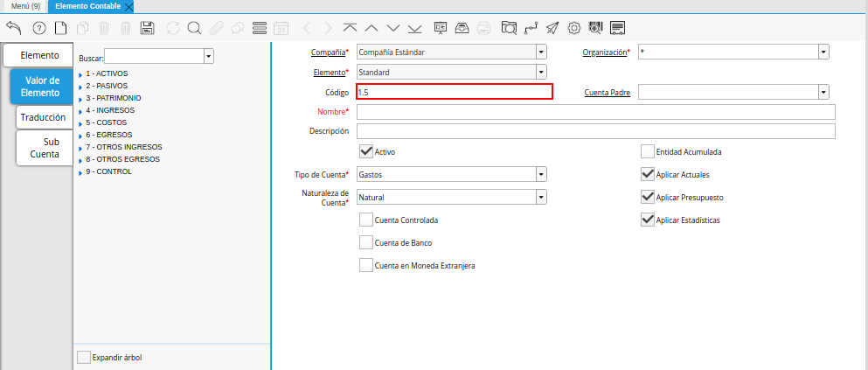Image resolution: width=868 pixels, height=370 pixels.
Task: Click the Nombre text field
Action: (595, 112)
